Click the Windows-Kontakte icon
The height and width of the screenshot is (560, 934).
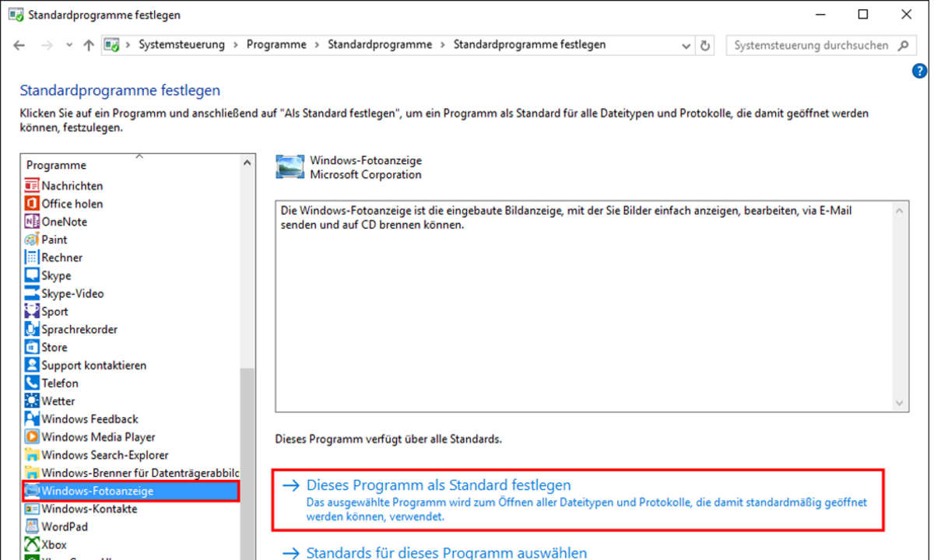[x=32, y=509]
